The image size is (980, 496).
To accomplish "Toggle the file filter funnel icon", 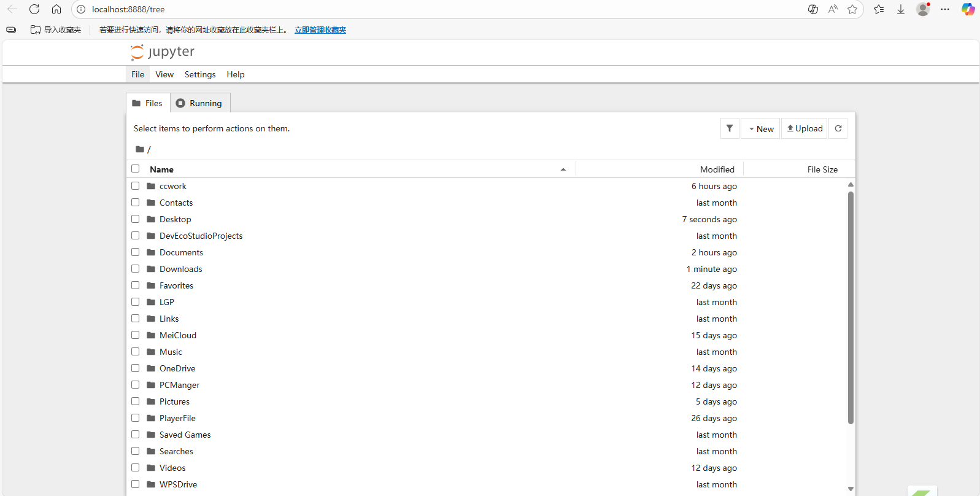I will click(730, 128).
